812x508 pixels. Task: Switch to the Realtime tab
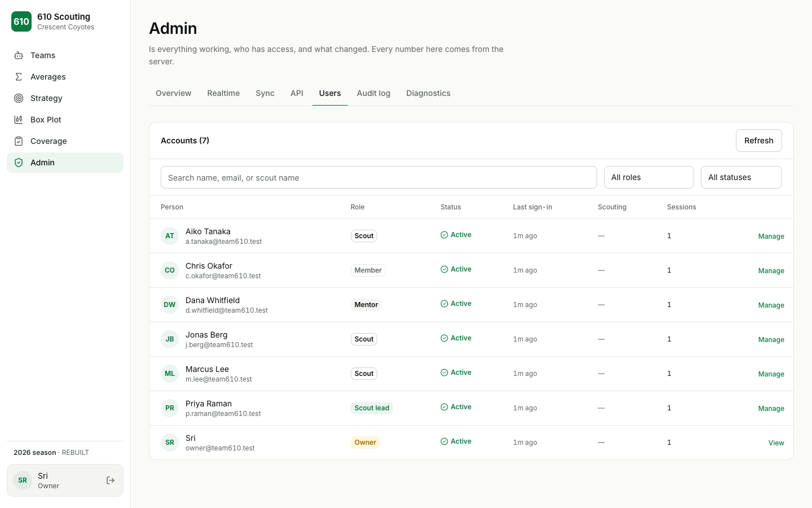tap(223, 93)
